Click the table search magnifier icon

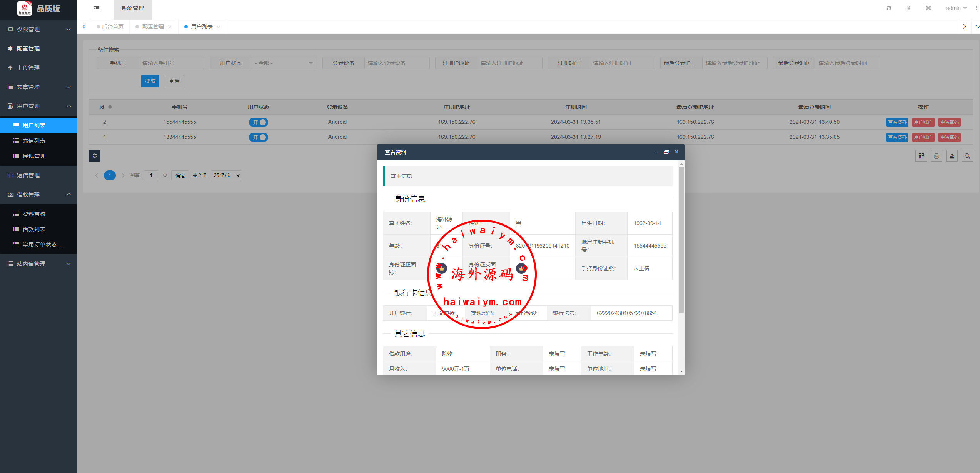point(967,156)
